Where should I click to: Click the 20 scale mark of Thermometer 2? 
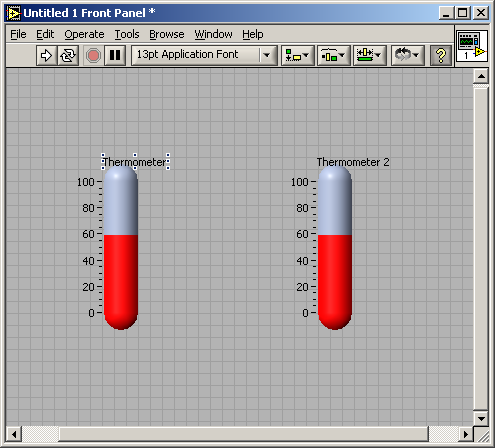pyautogui.click(x=302, y=287)
